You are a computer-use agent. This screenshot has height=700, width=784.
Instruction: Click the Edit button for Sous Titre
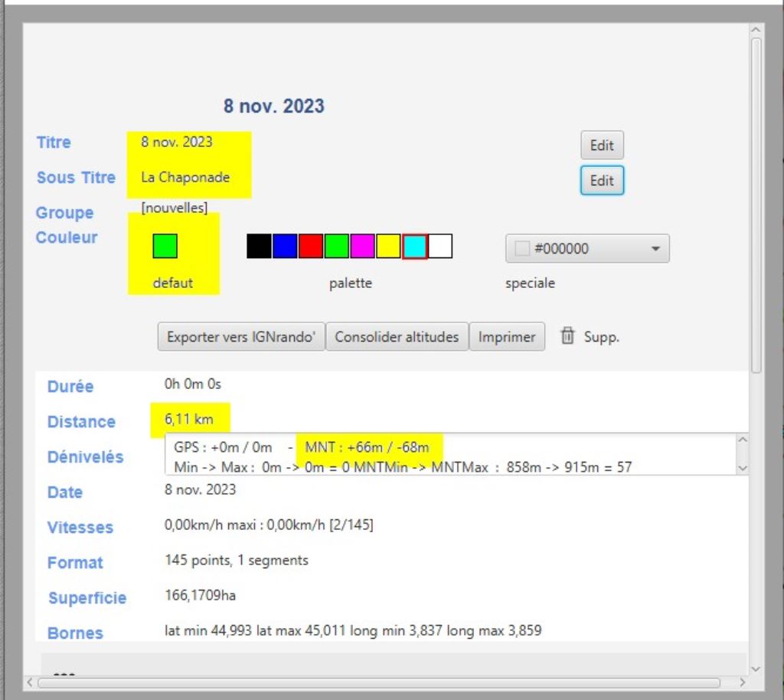(602, 181)
